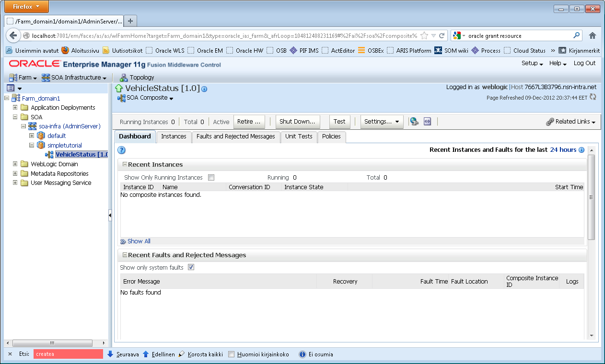This screenshot has height=364, width=605.
Task: Open the Process bookmark
Action: [486, 50]
